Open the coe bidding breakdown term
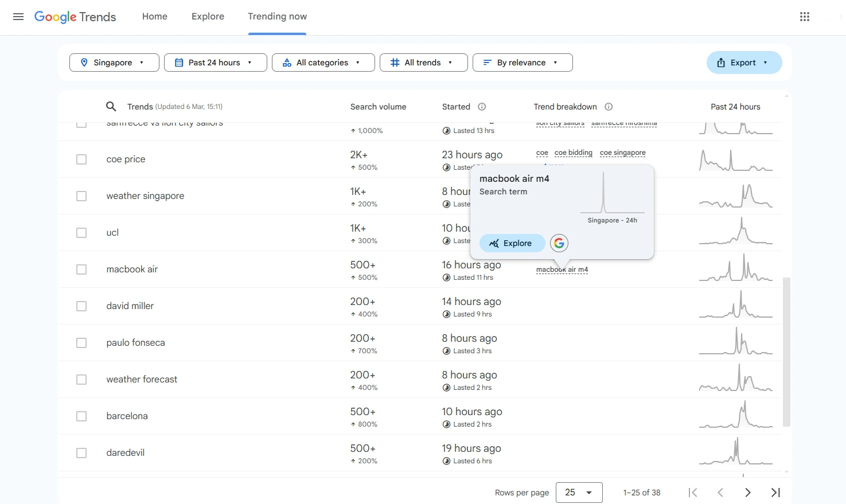Screen dimensions: 846x504 coord(574,153)
